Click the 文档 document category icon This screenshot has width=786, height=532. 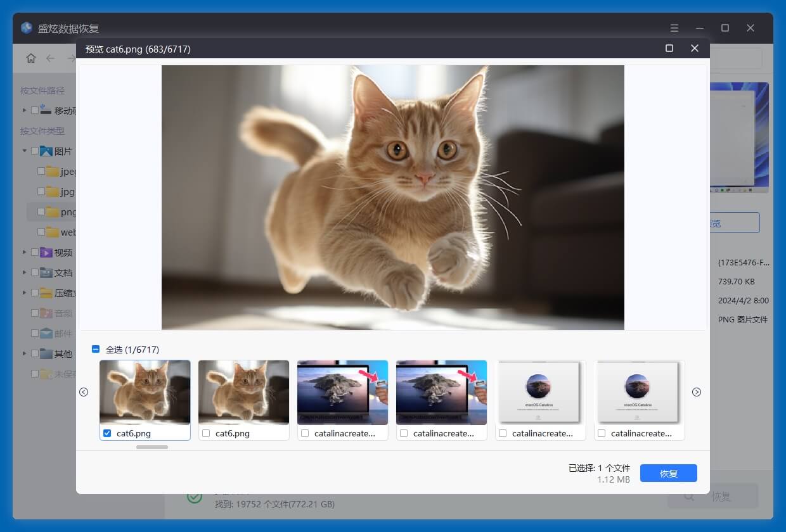click(x=46, y=273)
